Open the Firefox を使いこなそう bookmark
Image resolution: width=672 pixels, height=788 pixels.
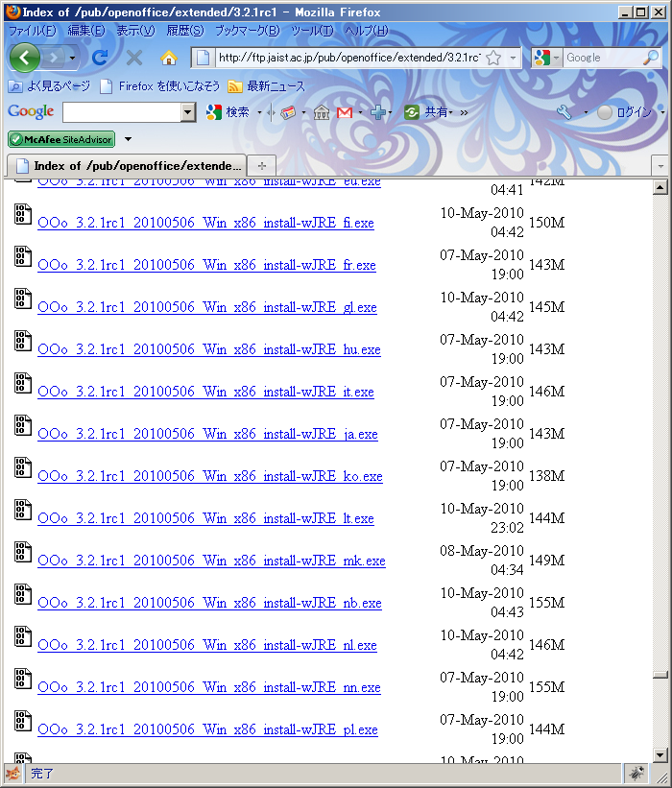tap(159, 86)
